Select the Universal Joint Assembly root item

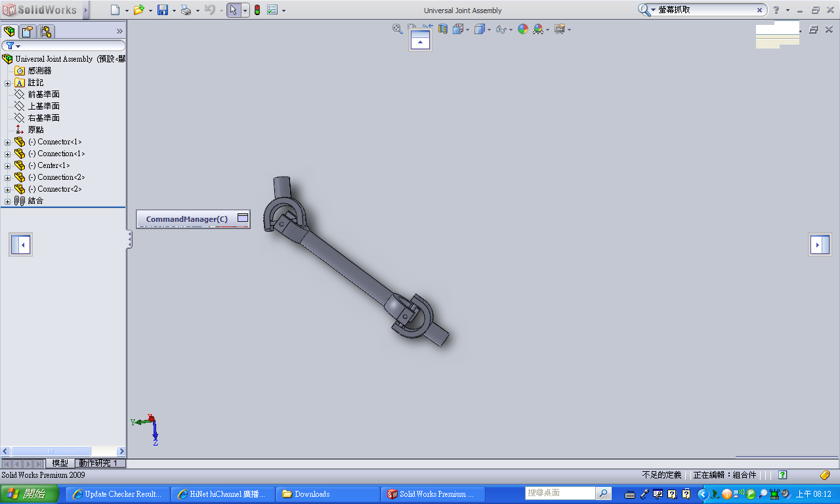pos(64,59)
